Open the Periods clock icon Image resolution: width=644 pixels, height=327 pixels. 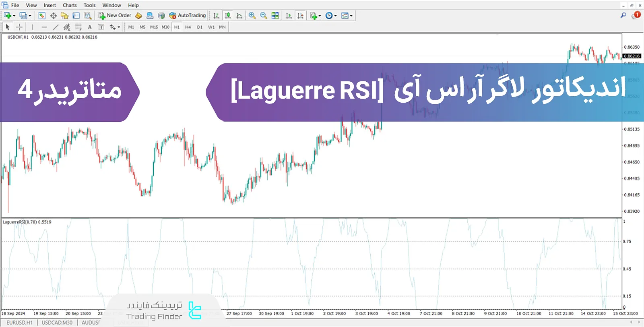coord(329,16)
